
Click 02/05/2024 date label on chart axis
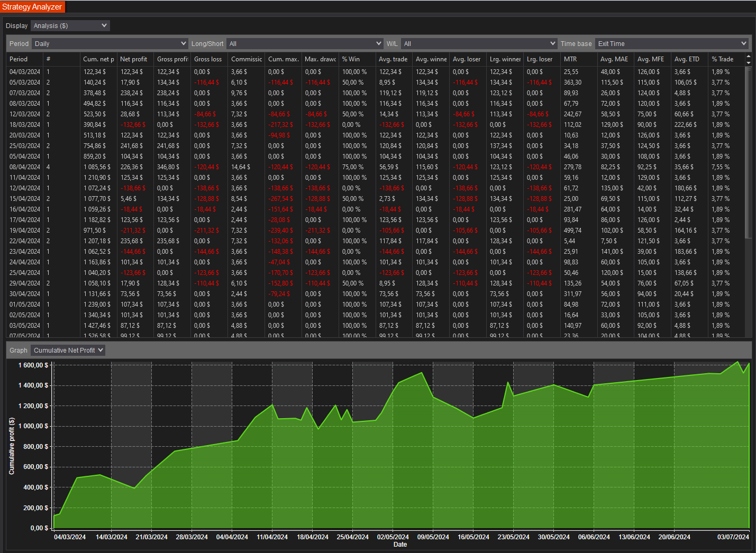tap(393, 537)
